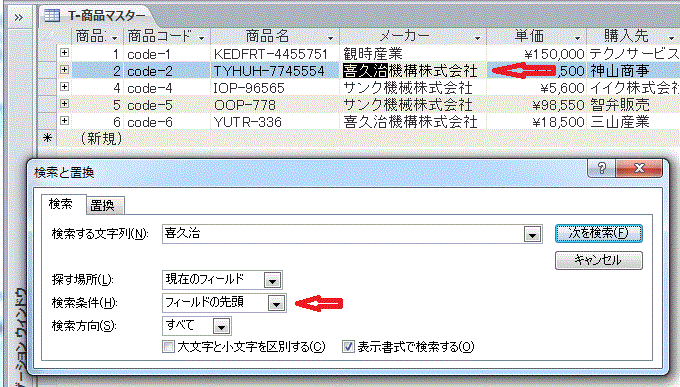Screen dimensions: 680x387
Task: Click the code-6 product code cell
Action: (x=167, y=121)
